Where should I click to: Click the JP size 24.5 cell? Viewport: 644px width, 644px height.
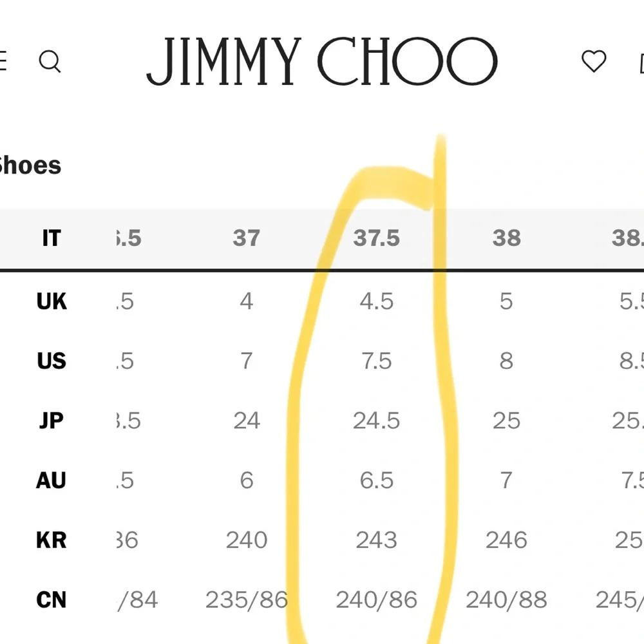pos(376,421)
